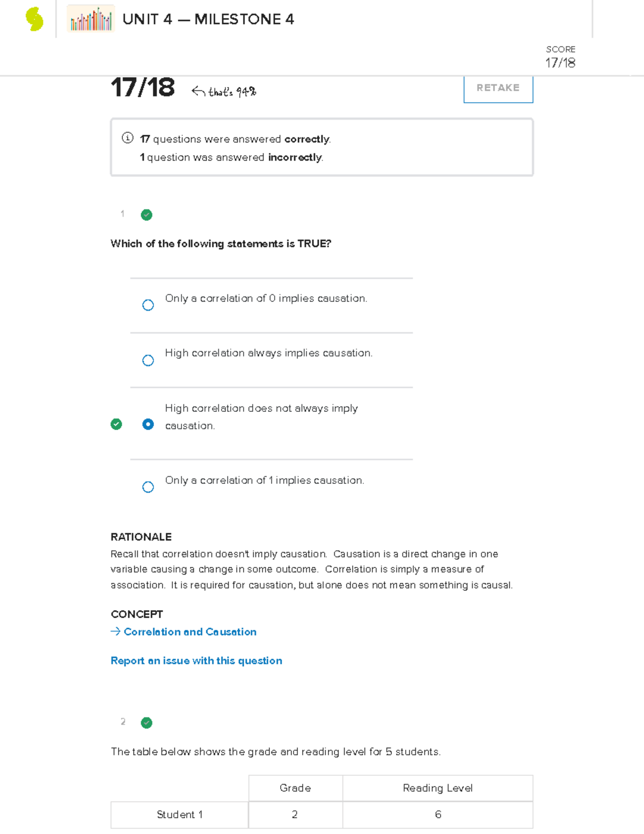Viewport: 644px width, 834px height.
Task: Open the Correlation and Causation concept link
Action: (x=190, y=632)
